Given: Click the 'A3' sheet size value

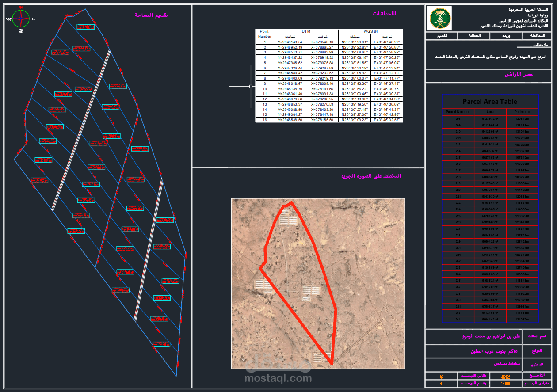Looking at the screenshot, I should click(x=442, y=376).
